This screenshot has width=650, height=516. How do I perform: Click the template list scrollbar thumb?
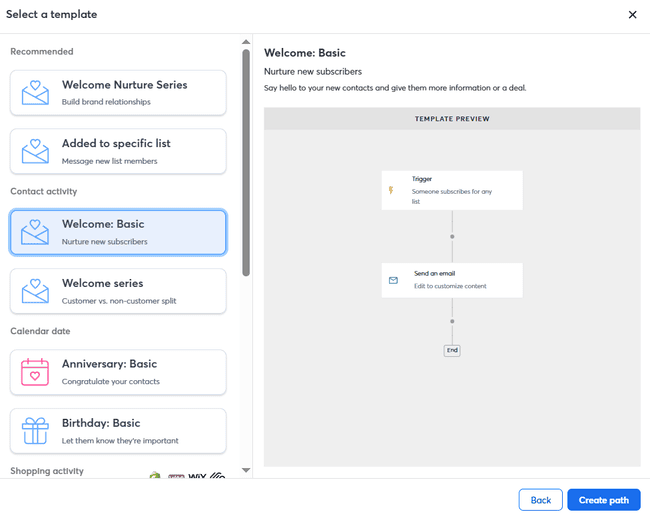click(246, 160)
